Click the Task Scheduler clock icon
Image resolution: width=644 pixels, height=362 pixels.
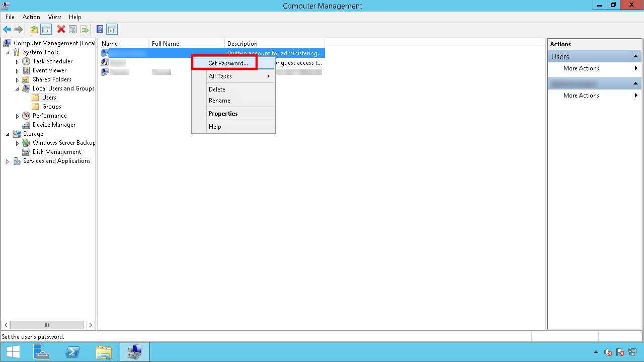point(26,61)
